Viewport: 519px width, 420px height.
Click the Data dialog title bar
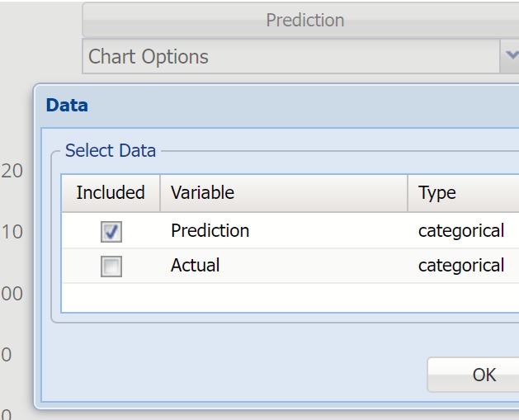(x=272, y=106)
